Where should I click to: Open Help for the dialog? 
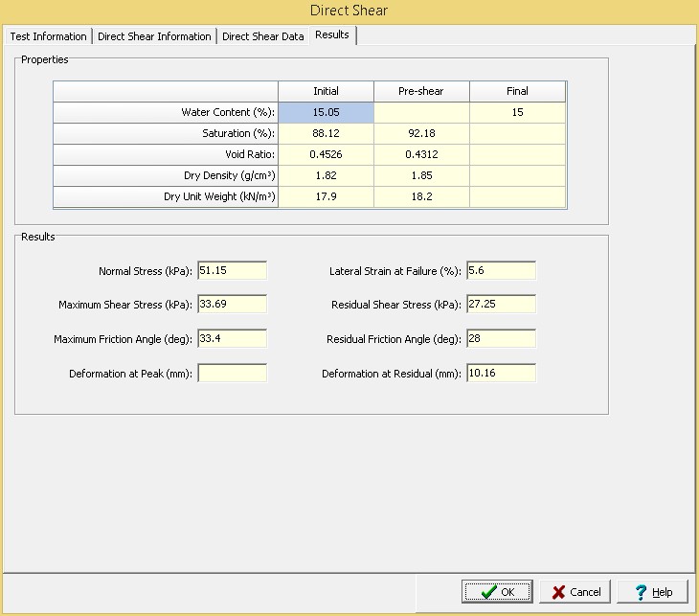click(652, 592)
